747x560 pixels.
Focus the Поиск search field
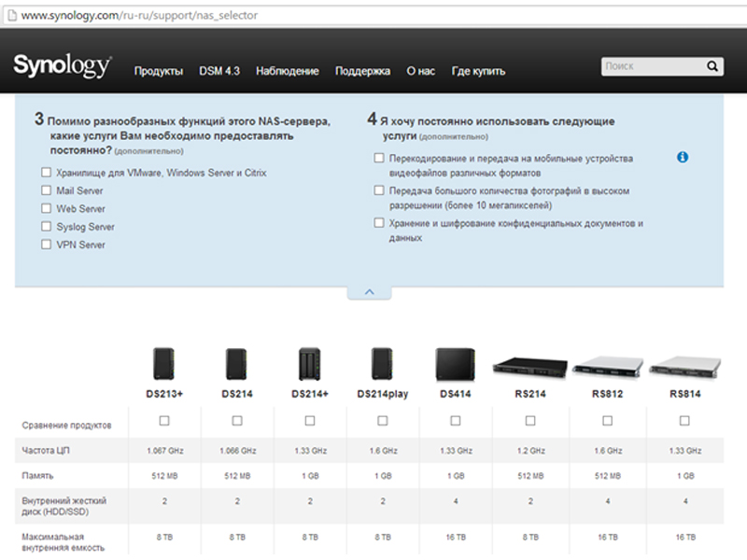pos(653,66)
